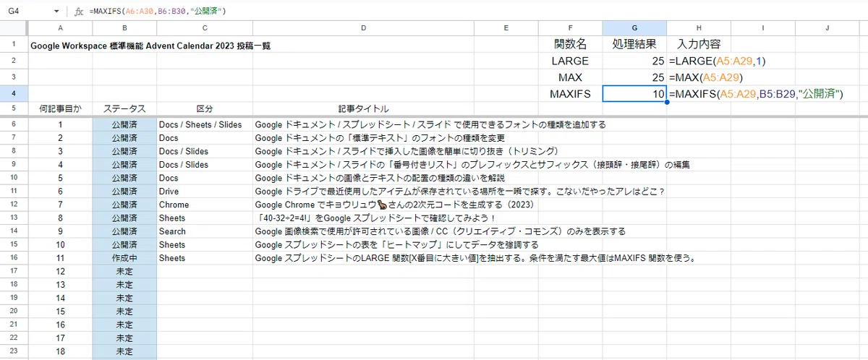Select the active cell G4 showing 10
Image resolution: width=868 pixels, height=360 pixels.
point(634,94)
